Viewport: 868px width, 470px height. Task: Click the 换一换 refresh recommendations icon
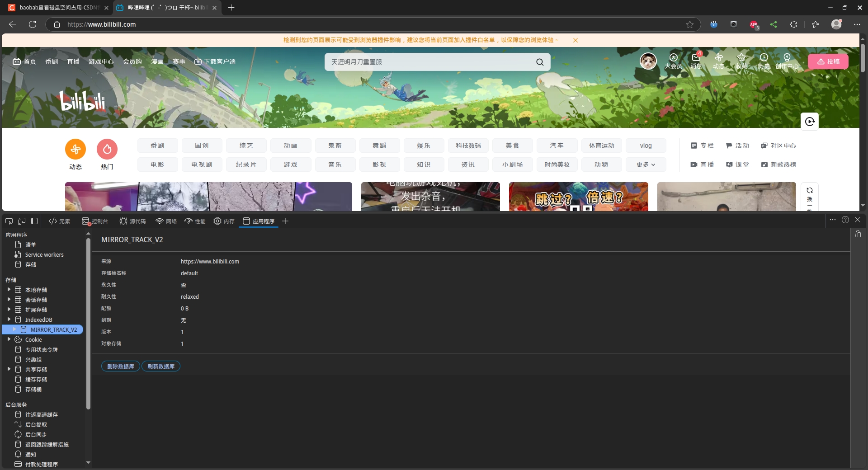(x=810, y=196)
